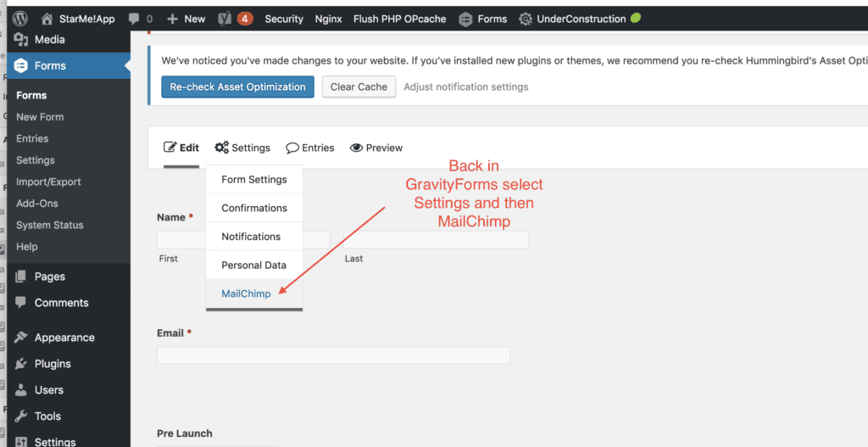This screenshot has width=868, height=447.
Task: Click the Forms hexagon icon in admin bar
Action: tap(465, 20)
